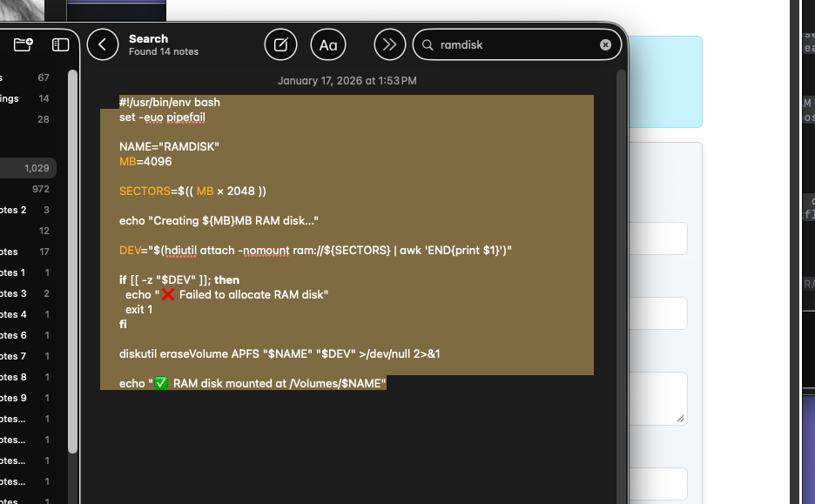Select the highlighted RAM disk mounted line
Image resolution: width=815 pixels, height=504 pixels.
pos(253,382)
